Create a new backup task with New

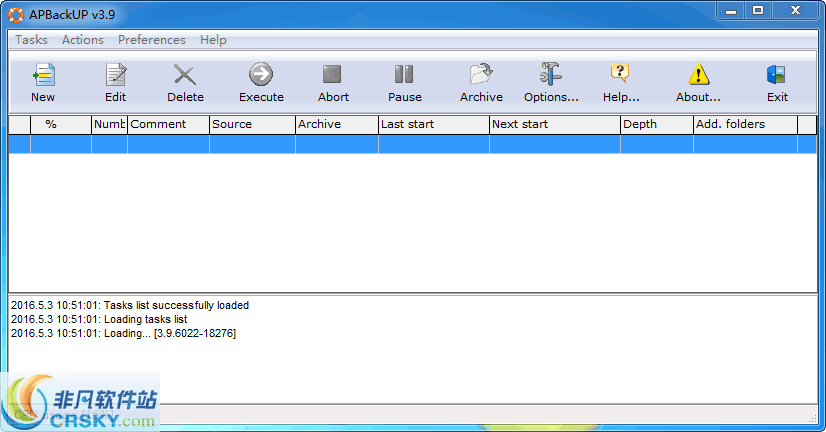coord(43,82)
